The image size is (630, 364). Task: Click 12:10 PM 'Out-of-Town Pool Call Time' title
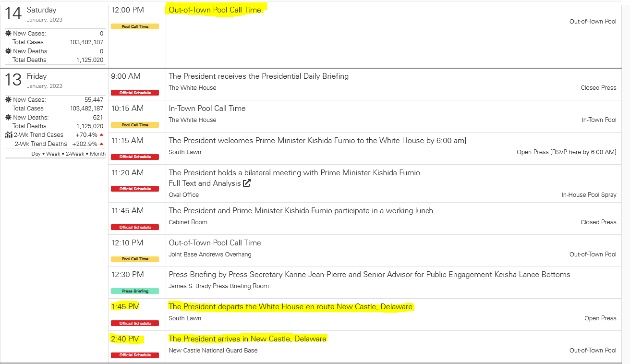(x=215, y=243)
